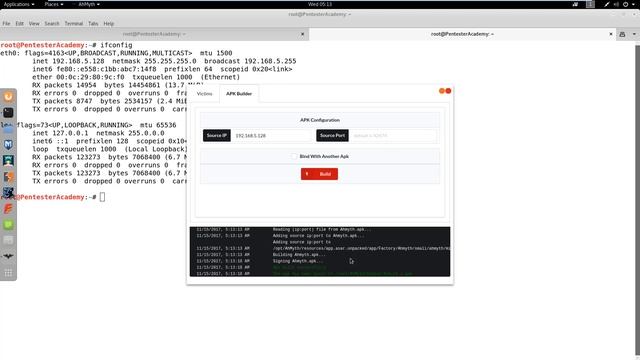Expand the terminal tab list dropdown arrow
Image resolution: width=640 pixels, height=360 pixels.
(634, 34)
